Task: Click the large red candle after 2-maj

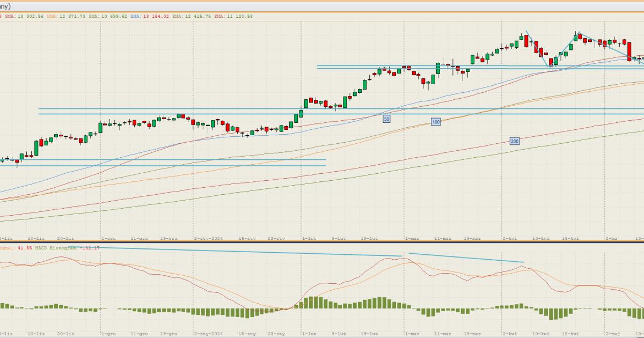Action: 630,52
